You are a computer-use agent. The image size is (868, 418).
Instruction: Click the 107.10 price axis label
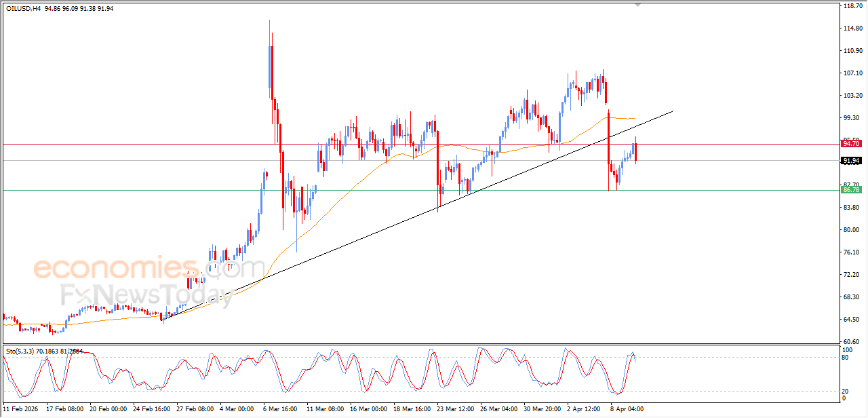852,73
